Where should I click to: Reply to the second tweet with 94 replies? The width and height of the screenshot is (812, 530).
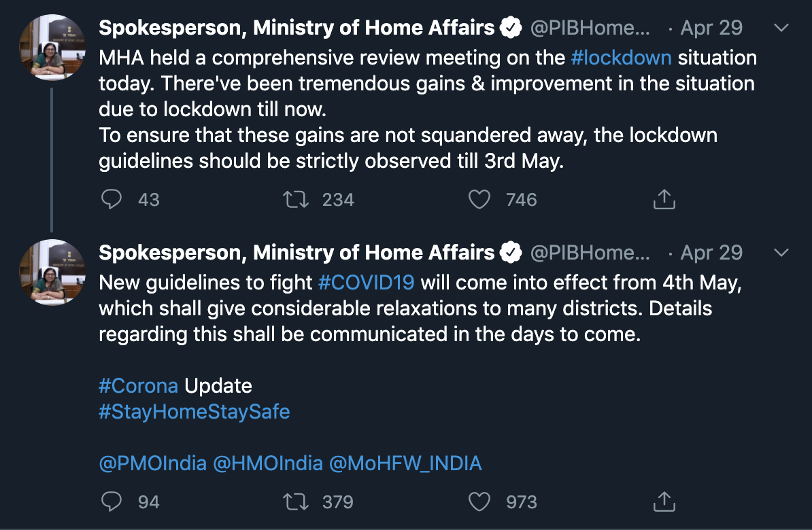[112, 501]
